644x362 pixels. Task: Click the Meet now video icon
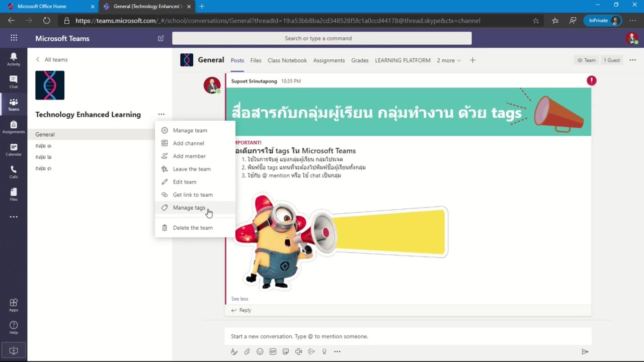click(x=298, y=351)
